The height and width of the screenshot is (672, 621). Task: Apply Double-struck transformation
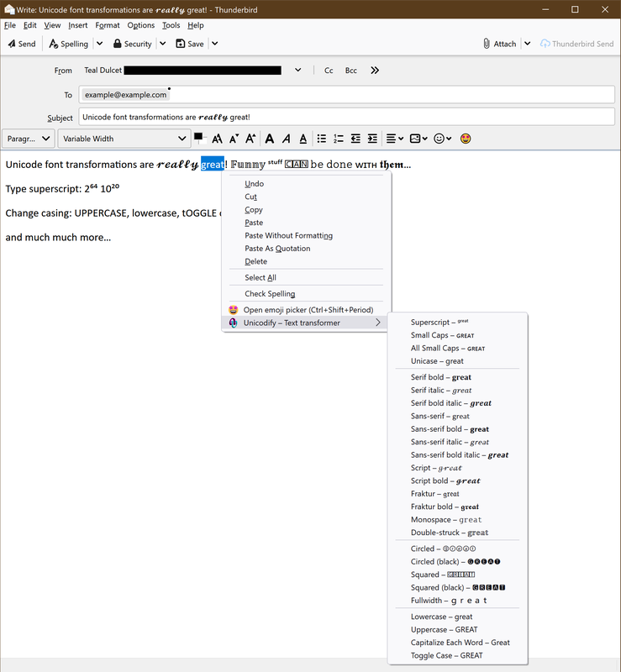point(457,533)
